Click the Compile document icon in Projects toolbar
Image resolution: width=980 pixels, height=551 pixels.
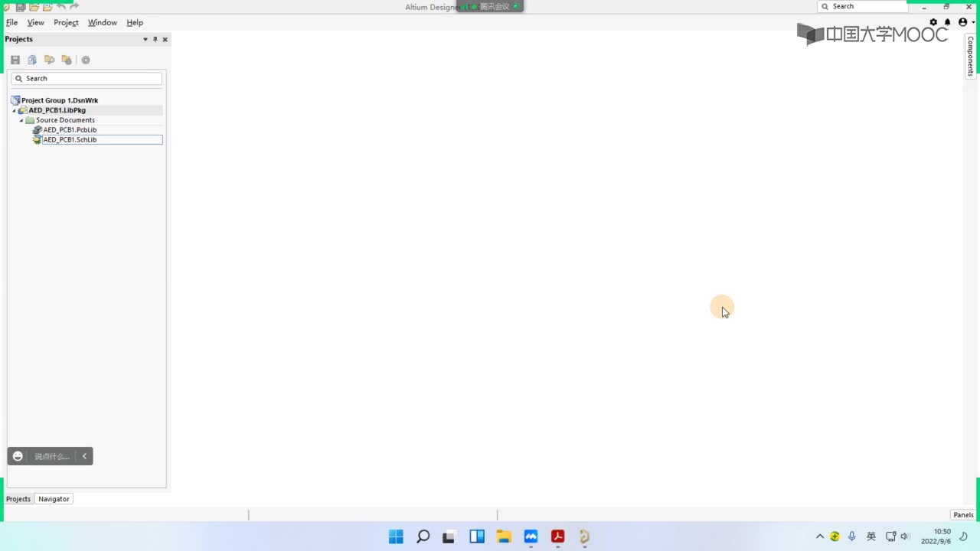32,60
